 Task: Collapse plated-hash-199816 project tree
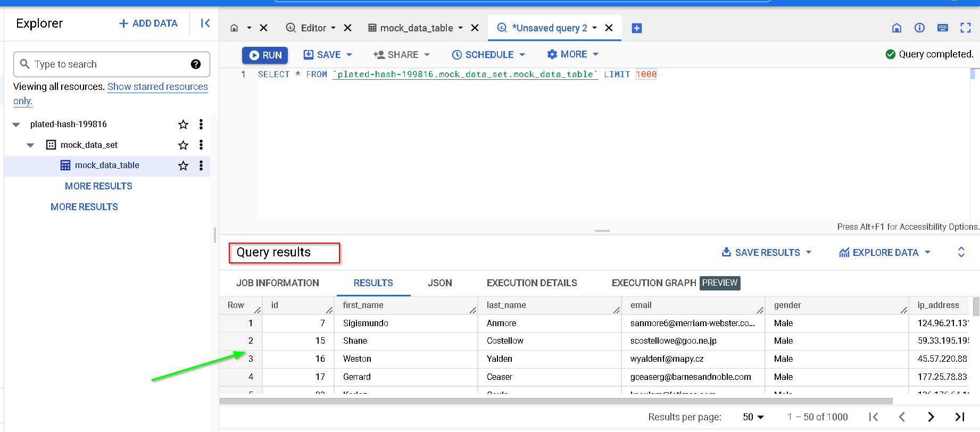coord(16,124)
